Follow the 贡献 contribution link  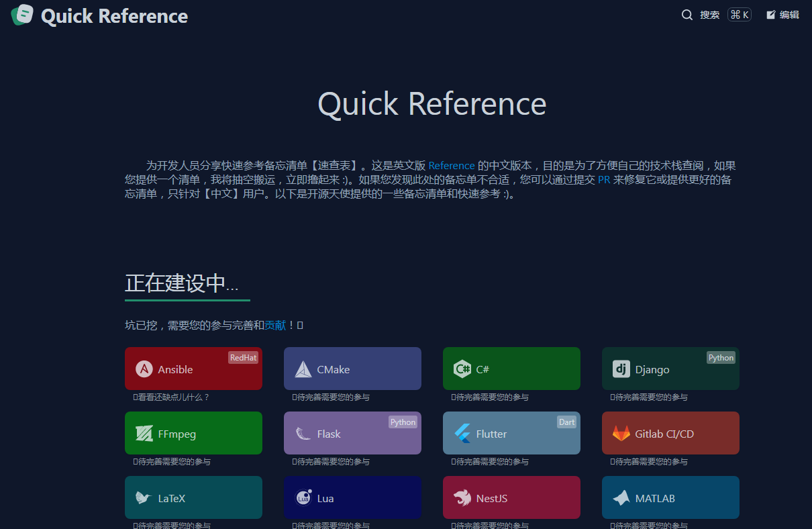275,326
